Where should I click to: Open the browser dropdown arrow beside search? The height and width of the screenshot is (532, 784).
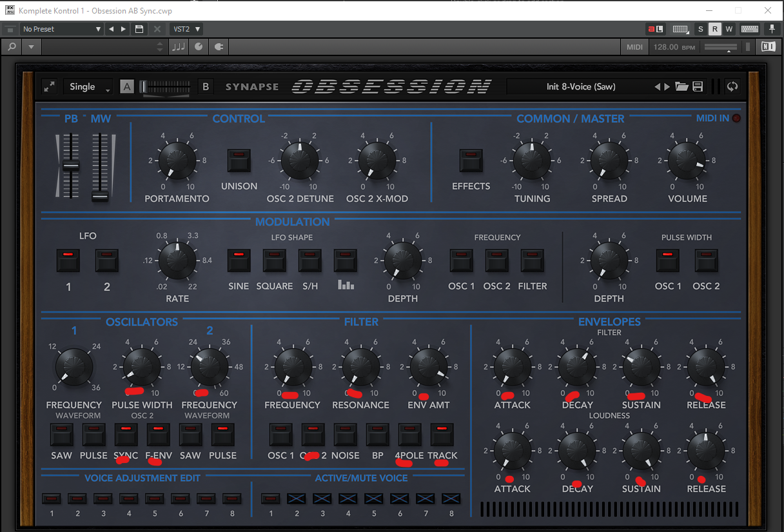click(x=31, y=47)
